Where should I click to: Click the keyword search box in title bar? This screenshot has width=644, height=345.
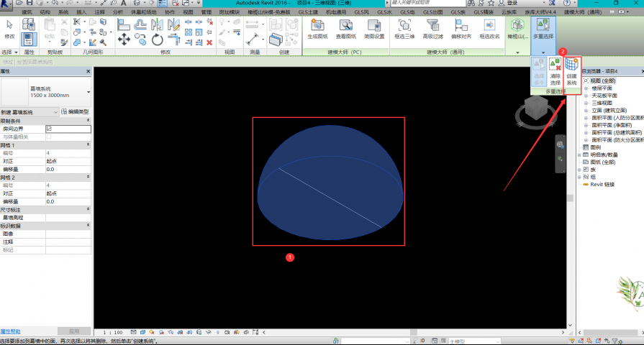point(427,3)
